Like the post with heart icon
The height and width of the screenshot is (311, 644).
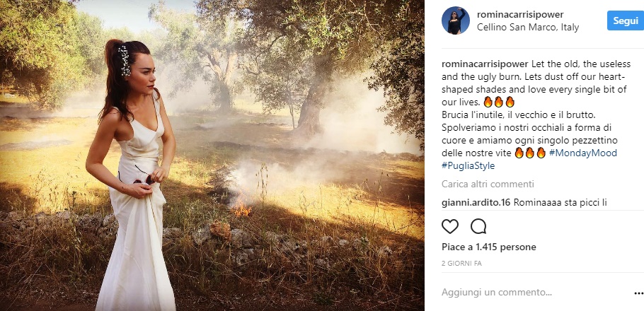tap(450, 226)
